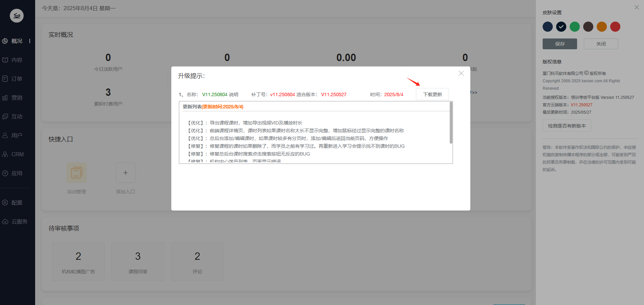Click 关闭 button in skin panel
644x305 pixels.
pyautogui.click(x=601, y=44)
